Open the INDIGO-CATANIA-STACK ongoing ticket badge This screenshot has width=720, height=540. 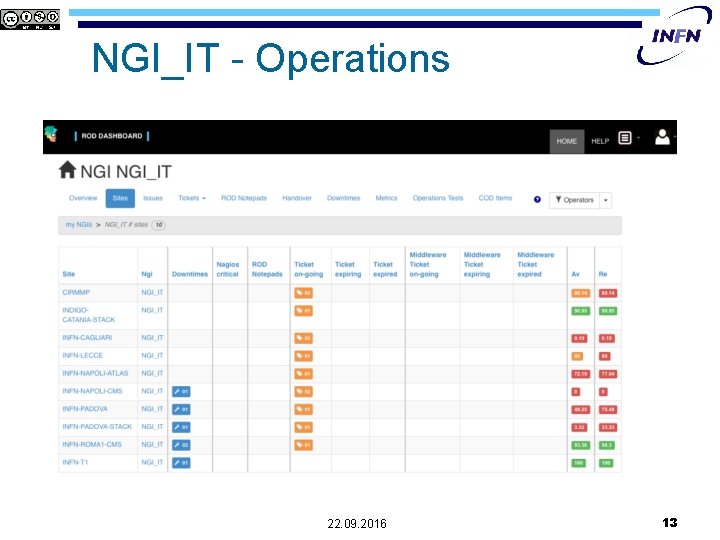(304, 311)
